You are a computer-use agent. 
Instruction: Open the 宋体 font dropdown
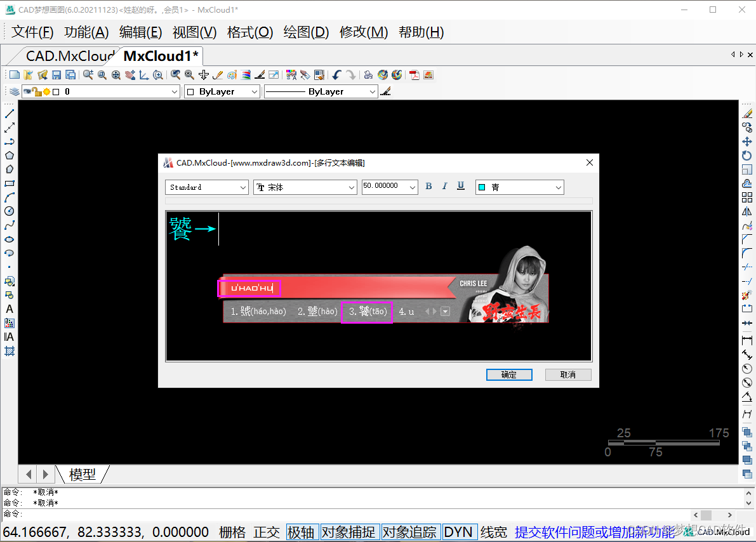point(305,187)
